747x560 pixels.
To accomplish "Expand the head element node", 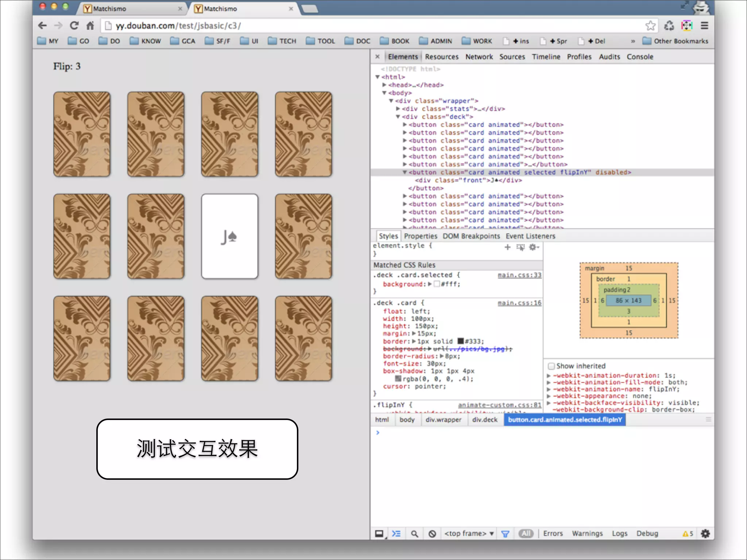I will click(384, 85).
